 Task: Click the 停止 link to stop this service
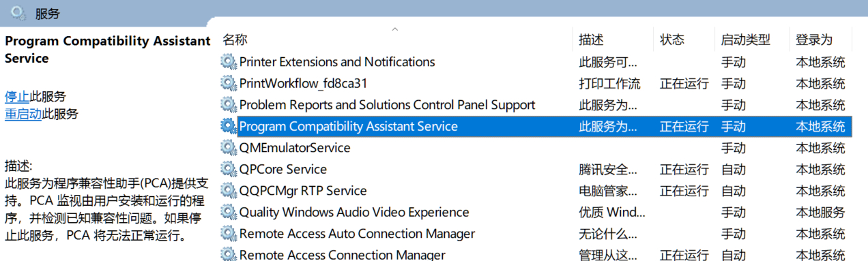click(17, 97)
